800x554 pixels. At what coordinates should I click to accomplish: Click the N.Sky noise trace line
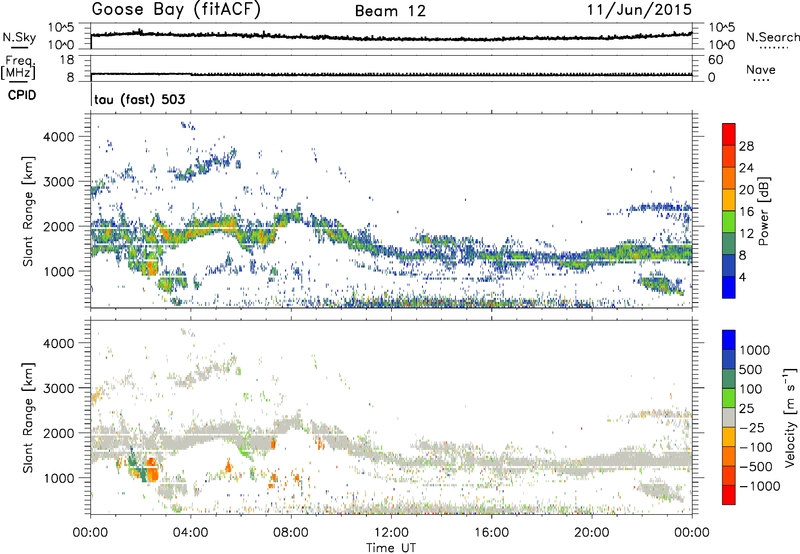(391, 38)
